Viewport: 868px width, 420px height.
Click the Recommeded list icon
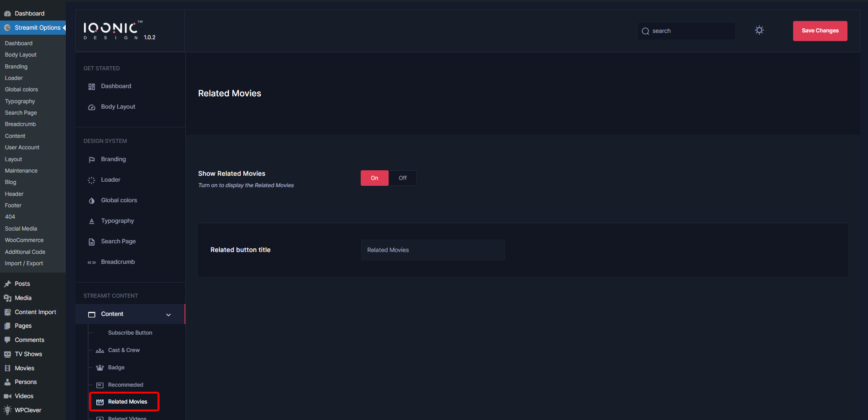pyautogui.click(x=100, y=385)
